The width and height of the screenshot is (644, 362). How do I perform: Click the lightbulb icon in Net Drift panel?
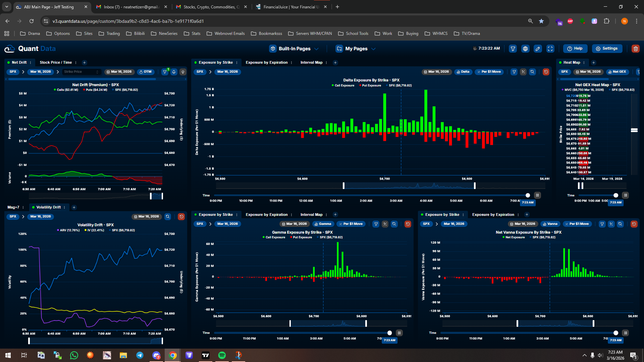(183, 72)
